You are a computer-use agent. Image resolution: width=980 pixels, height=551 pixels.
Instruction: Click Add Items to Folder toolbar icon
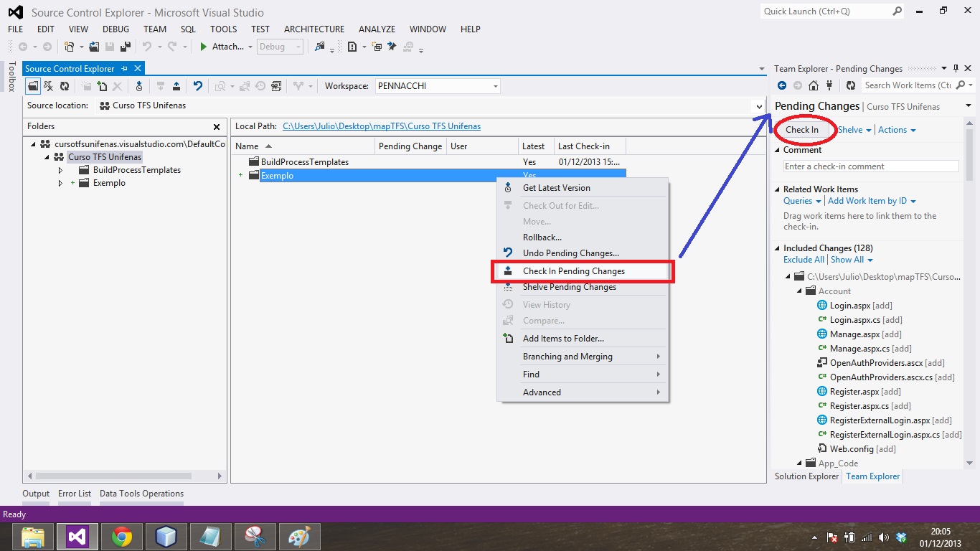pyautogui.click(x=102, y=86)
